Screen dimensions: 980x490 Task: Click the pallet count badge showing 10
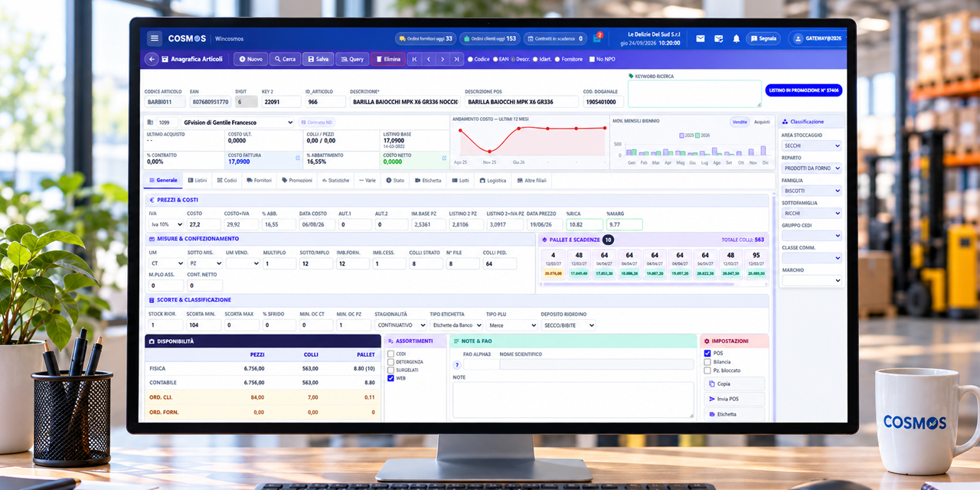click(608, 240)
